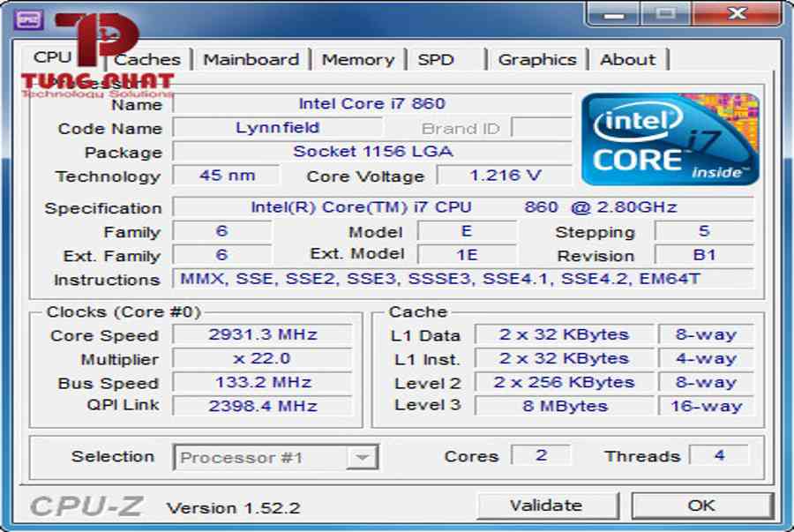Click the empty Brand ID field

542,128
